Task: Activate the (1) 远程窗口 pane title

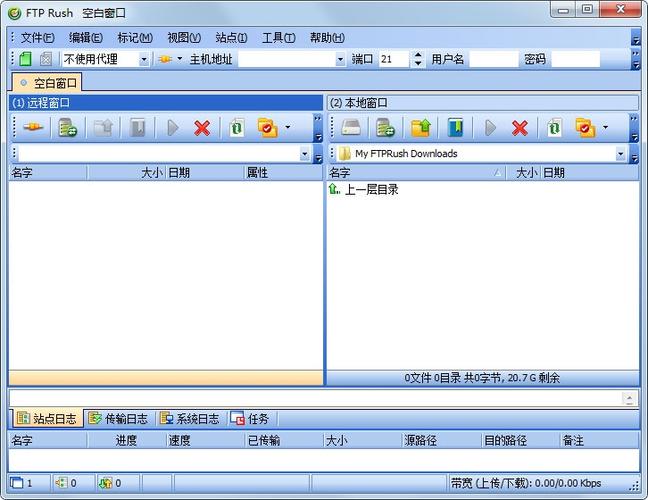Action: 166,103
